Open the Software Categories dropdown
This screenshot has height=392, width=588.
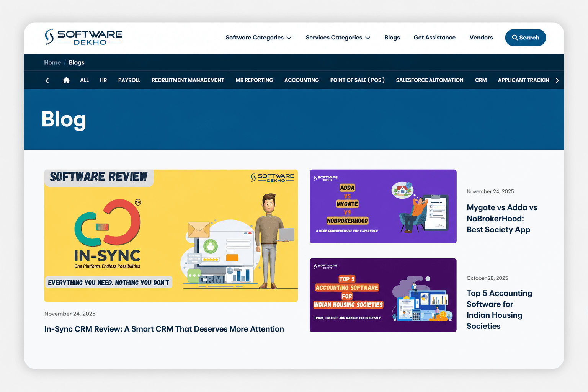pos(258,38)
